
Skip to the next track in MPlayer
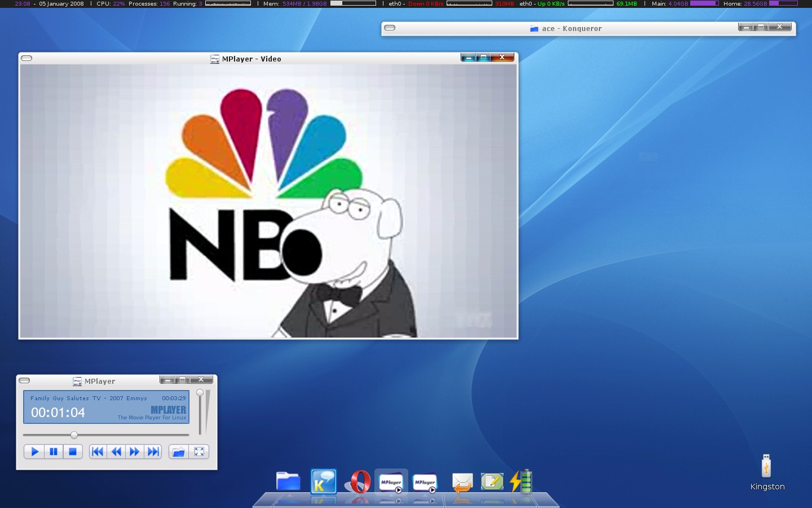click(153, 452)
